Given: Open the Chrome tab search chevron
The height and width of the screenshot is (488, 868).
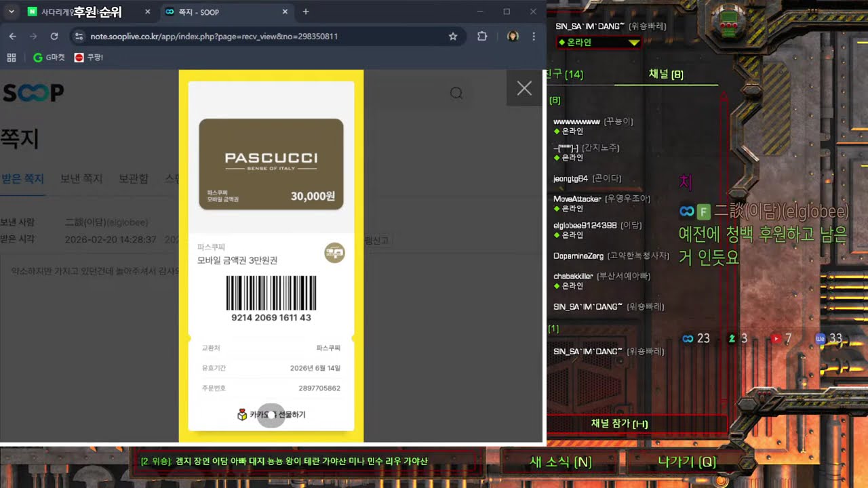Looking at the screenshot, I should (12, 12).
